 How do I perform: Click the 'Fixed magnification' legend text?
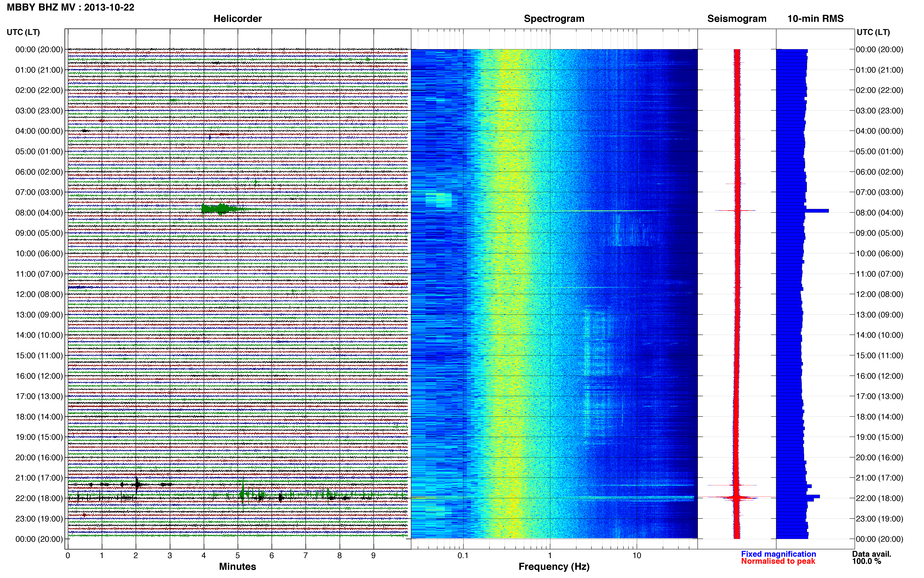[778, 554]
